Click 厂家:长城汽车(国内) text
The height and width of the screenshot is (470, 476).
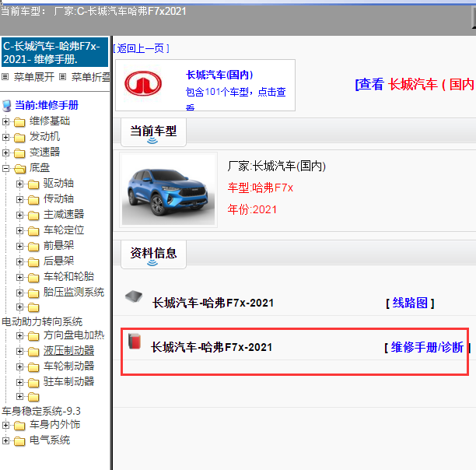277,166
